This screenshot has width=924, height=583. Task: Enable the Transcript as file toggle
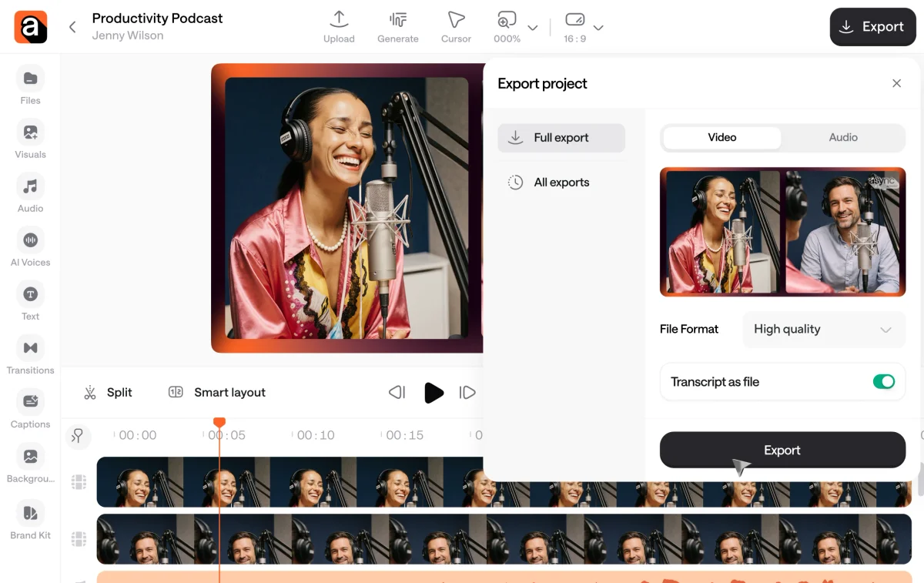[884, 381]
